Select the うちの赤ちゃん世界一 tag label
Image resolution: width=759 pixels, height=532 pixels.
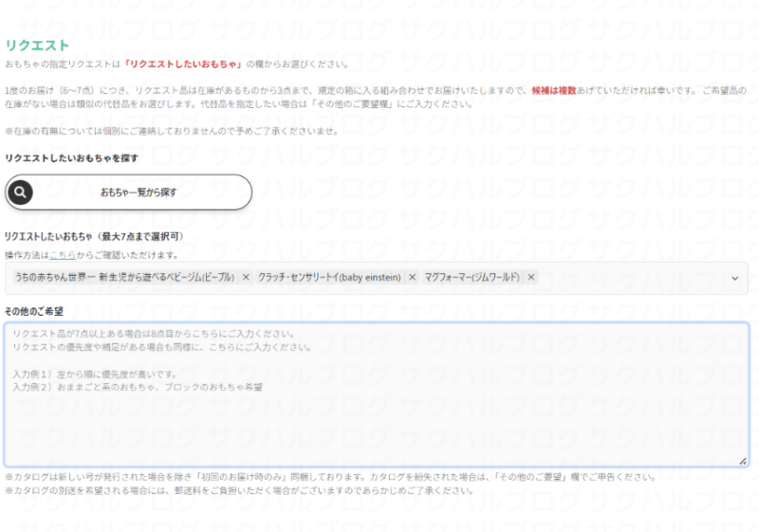[123, 278]
